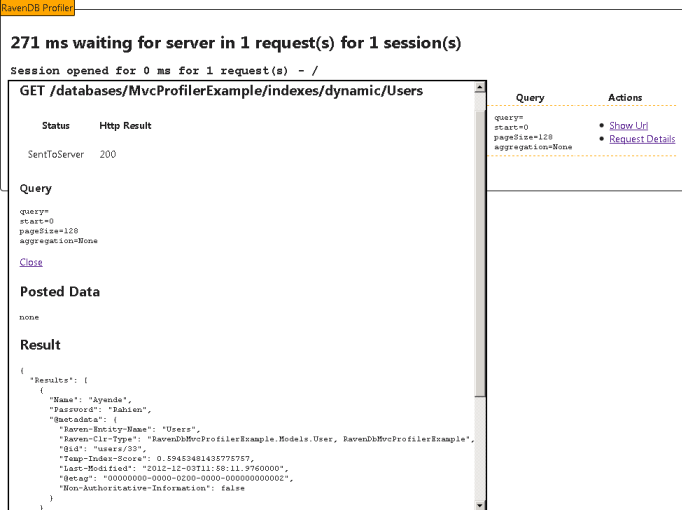682x510 pixels.
Task: Click the 'Session opened for 0 ms' line
Action: [164, 70]
